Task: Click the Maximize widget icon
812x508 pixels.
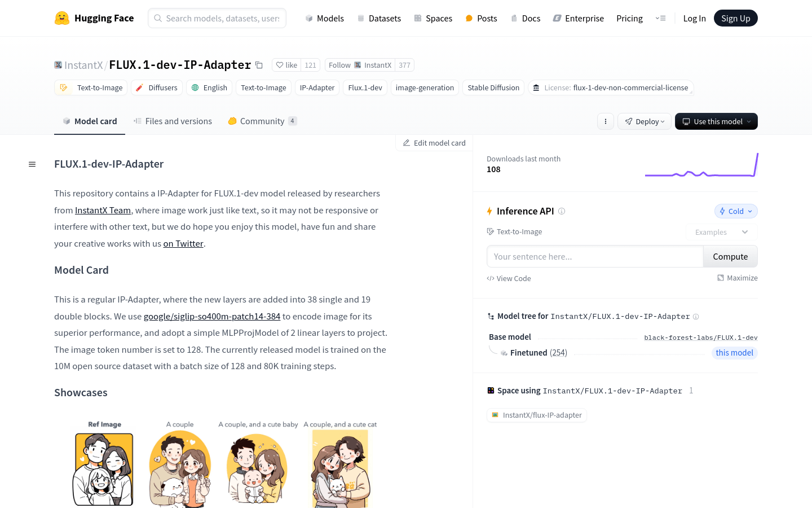Action: pos(721,278)
